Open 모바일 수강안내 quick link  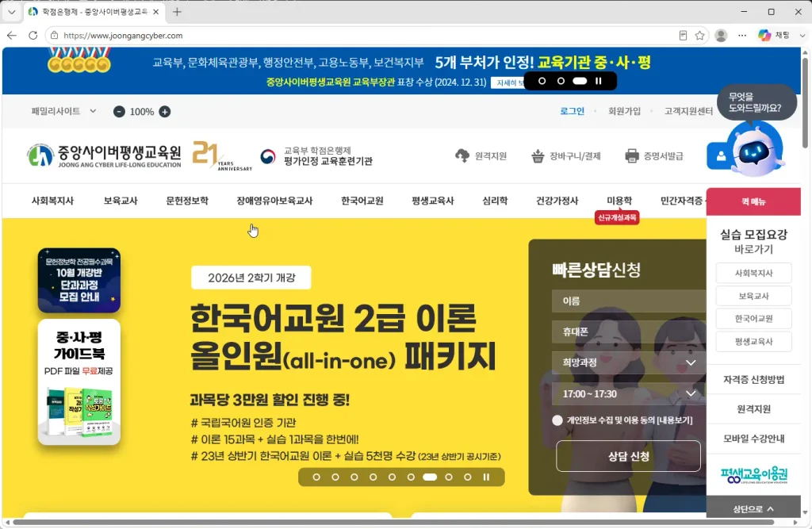point(753,439)
